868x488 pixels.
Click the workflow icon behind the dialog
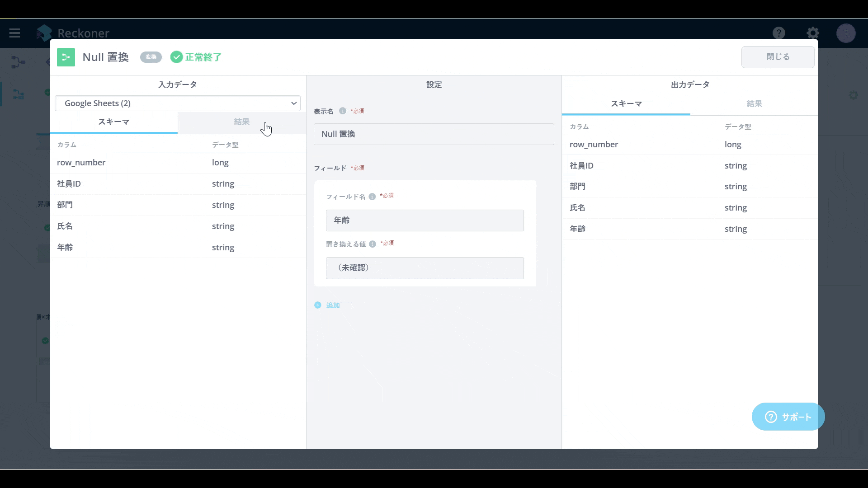(x=18, y=62)
